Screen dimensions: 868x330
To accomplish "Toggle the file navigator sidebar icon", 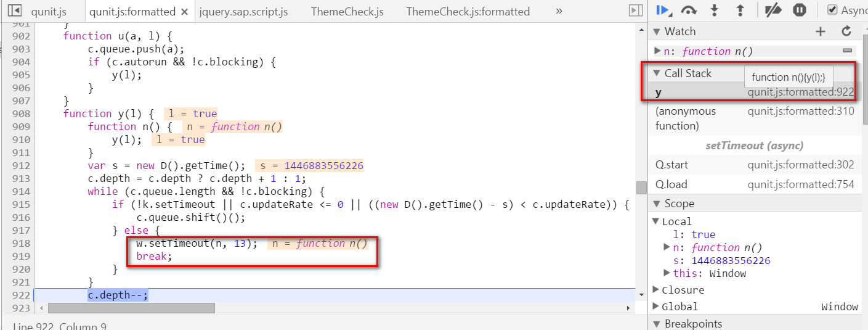I will coord(15,11).
